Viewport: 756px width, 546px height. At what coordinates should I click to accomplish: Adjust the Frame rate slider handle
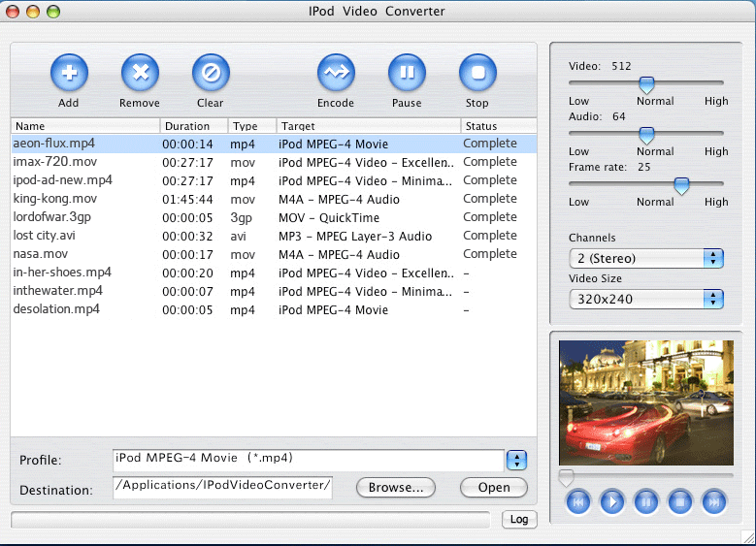[681, 186]
